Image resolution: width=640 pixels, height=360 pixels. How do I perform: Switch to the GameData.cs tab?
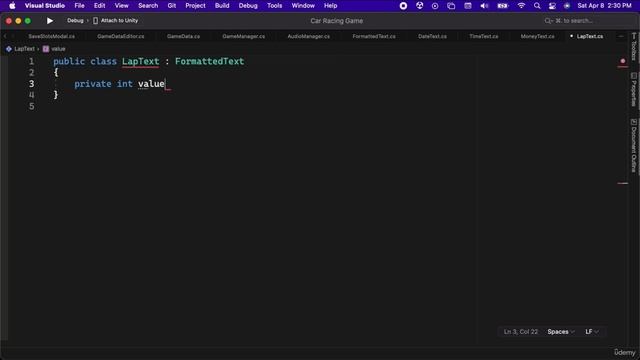coord(183,36)
